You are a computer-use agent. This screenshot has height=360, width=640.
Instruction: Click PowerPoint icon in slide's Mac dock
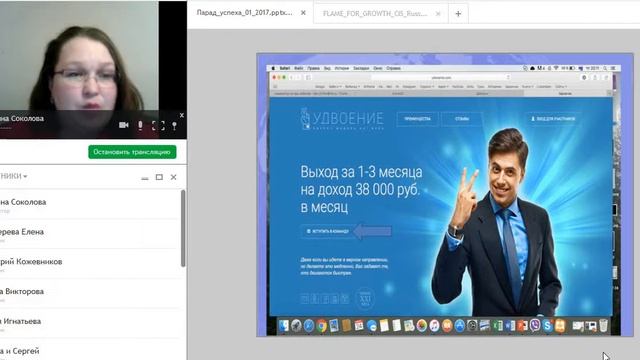coord(523,325)
